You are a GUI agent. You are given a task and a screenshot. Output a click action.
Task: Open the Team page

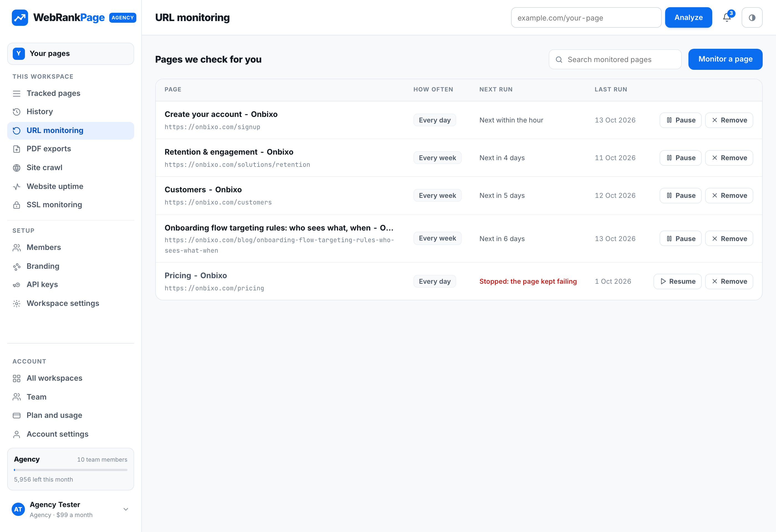click(x=70, y=397)
